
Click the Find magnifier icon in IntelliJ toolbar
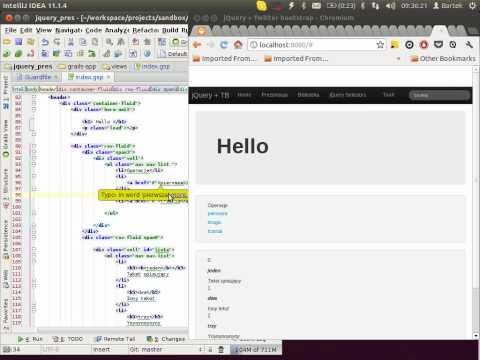click(109, 42)
